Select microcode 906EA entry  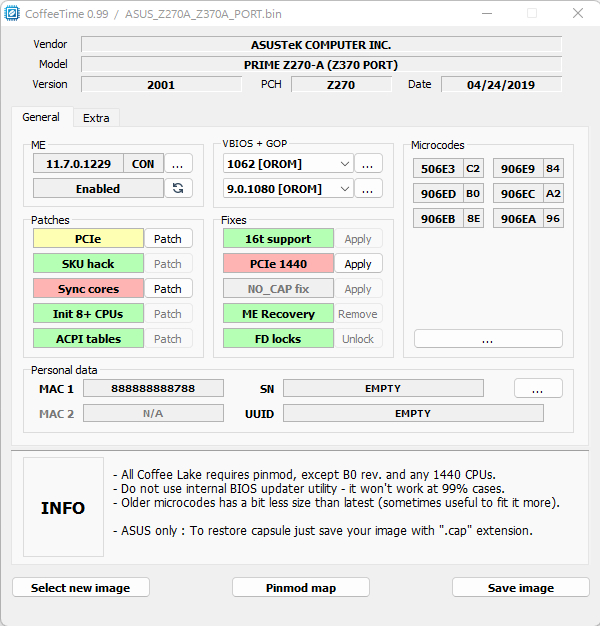[518, 219]
